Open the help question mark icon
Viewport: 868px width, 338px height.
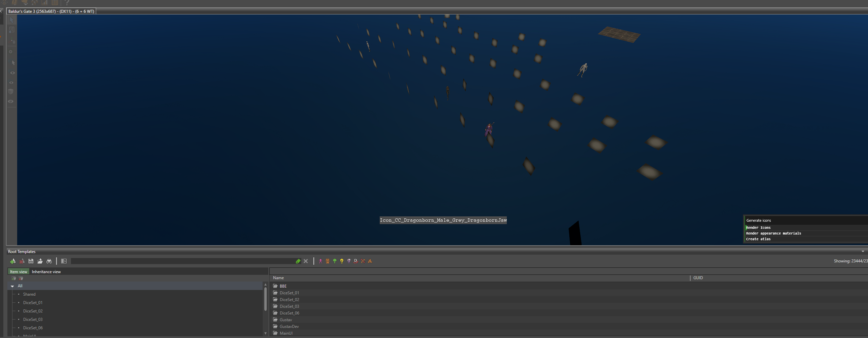pyautogui.click(x=67, y=3)
